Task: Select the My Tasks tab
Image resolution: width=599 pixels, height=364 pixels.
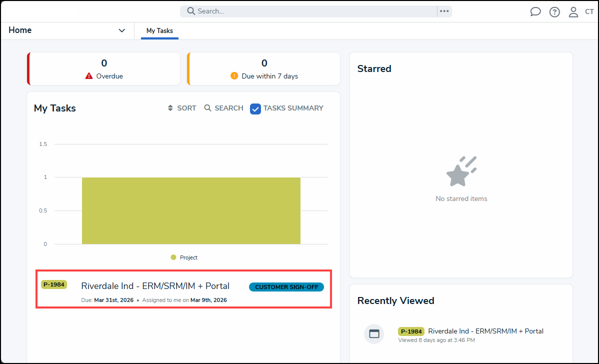Action: [159, 30]
